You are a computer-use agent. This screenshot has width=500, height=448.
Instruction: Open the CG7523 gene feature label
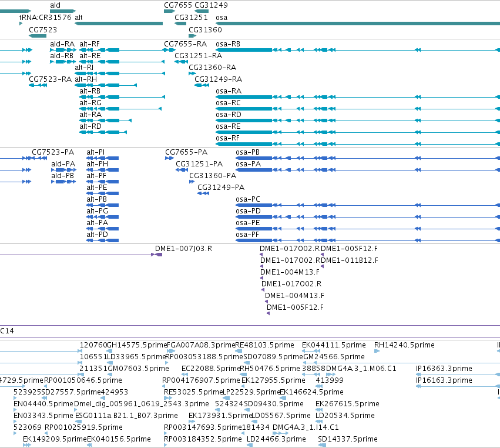coord(43,29)
